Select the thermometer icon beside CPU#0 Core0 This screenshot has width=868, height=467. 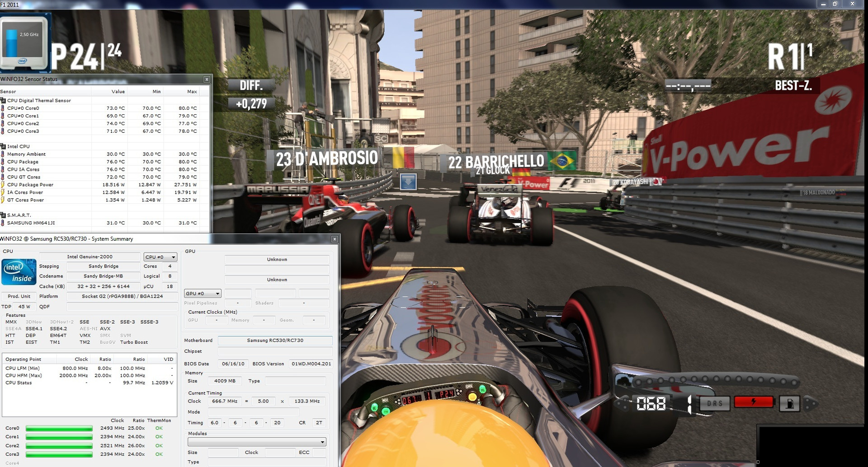(x=3, y=108)
